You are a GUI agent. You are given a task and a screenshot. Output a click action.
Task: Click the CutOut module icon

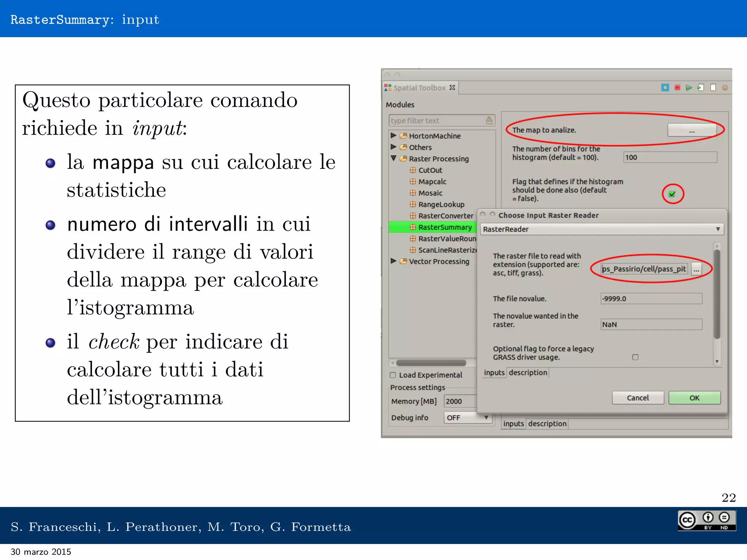pos(413,170)
